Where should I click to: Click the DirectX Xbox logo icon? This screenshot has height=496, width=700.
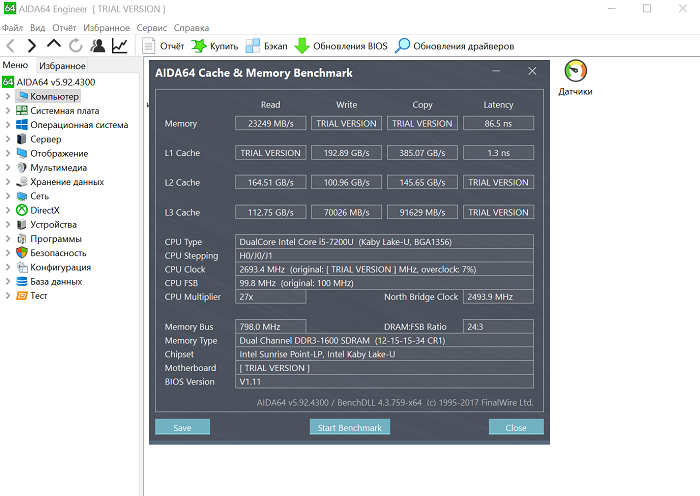pos(21,210)
